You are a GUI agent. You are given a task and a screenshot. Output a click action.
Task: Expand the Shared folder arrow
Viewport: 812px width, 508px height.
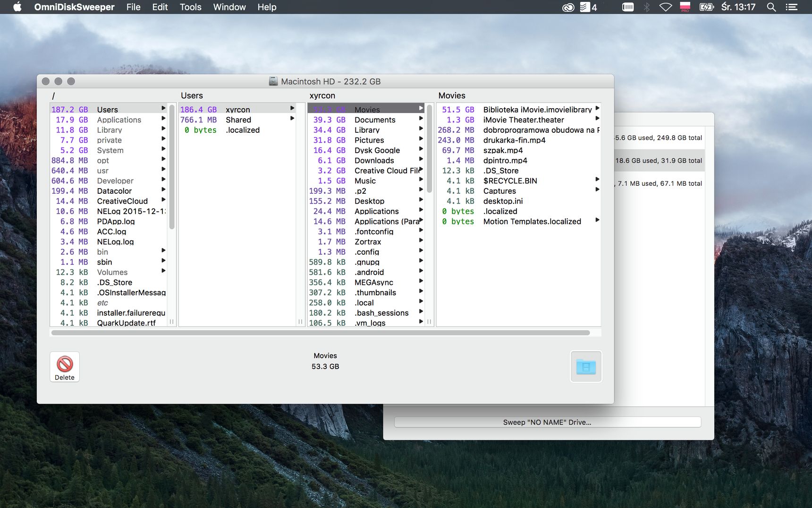click(x=292, y=119)
